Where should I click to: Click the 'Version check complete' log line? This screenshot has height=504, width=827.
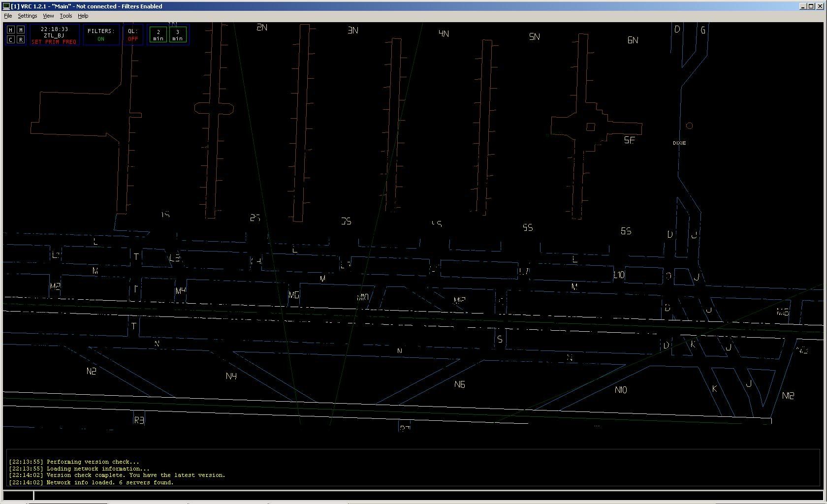[117, 475]
